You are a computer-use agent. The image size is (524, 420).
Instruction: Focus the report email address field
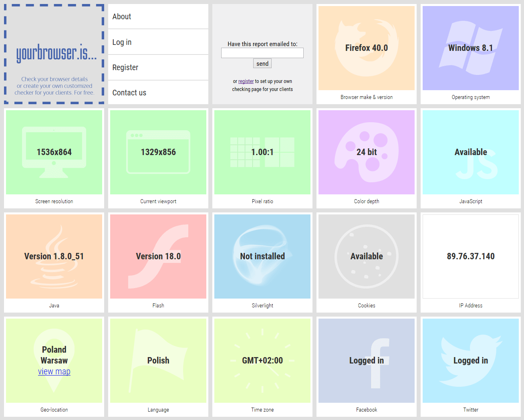(x=262, y=53)
